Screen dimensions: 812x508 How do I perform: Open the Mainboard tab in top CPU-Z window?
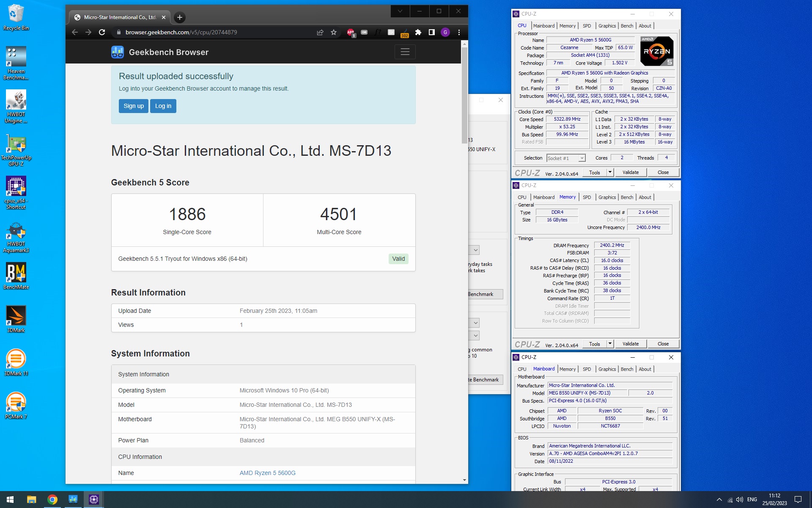(543, 26)
